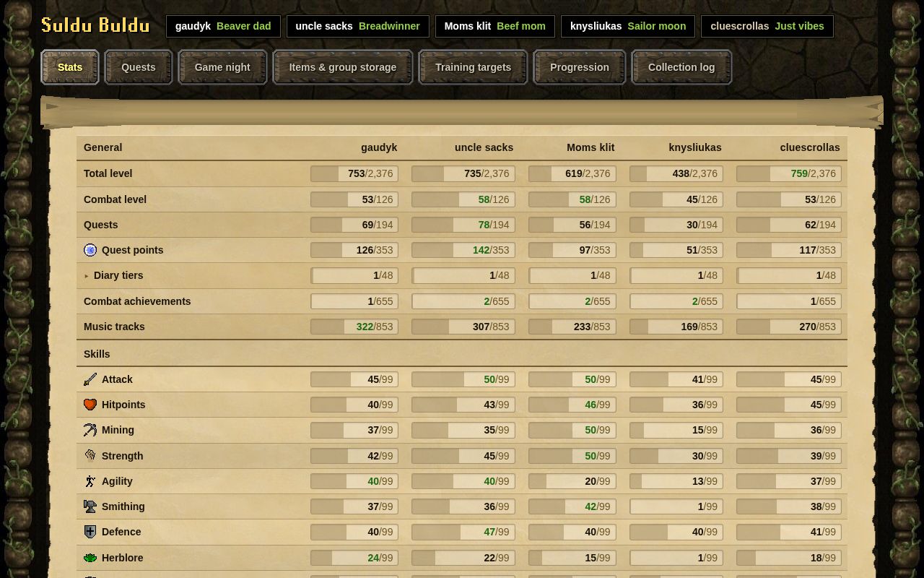Click the Music tracks row label
This screenshot has height=578, width=924.
coord(114,327)
